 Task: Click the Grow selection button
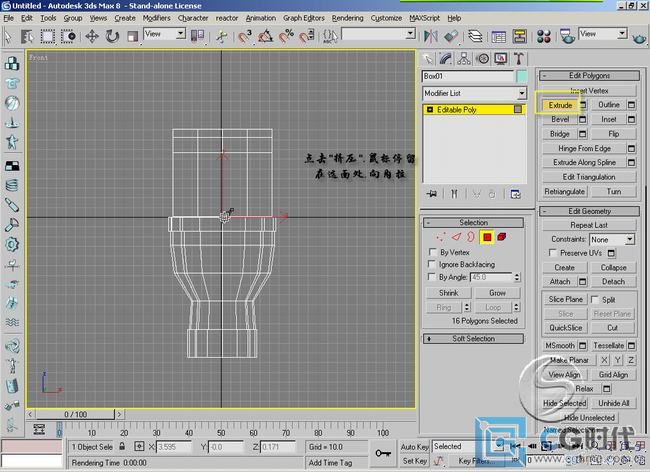tap(497, 293)
